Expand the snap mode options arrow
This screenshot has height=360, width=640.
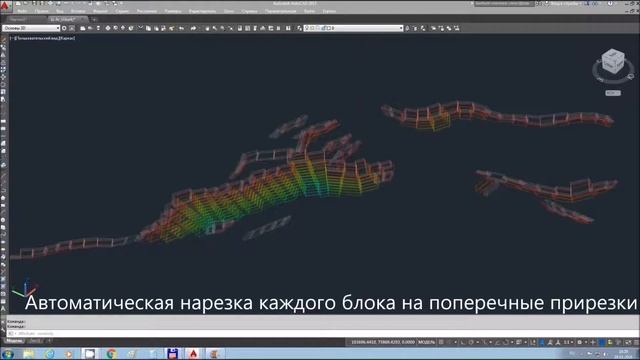[x=455, y=342]
